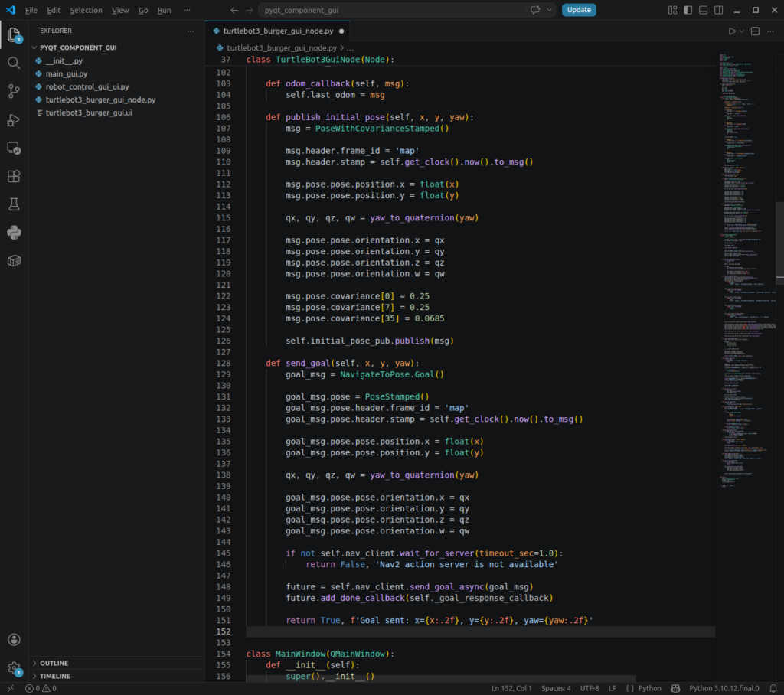This screenshot has width=784, height=695.
Task: Open the Source Control view
Action: pyautogui.click(x=14, y=91)
